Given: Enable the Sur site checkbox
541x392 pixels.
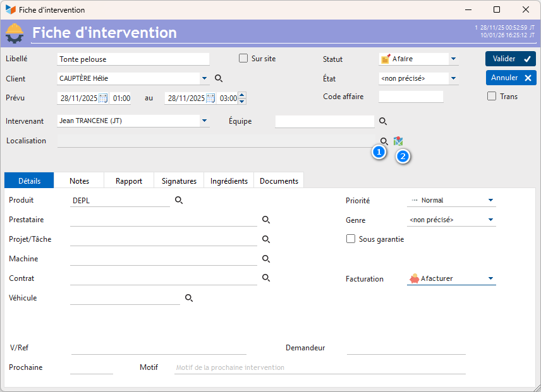Looking at the screenshot, I should [243, 59].
